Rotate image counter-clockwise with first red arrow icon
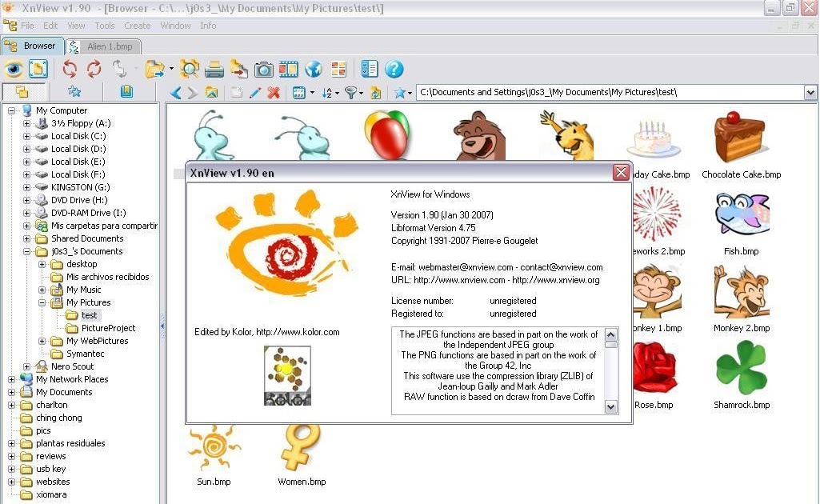 [x=70, y=69]
